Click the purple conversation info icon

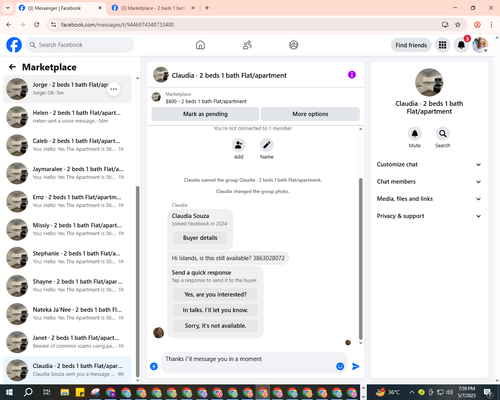point(352,75)
